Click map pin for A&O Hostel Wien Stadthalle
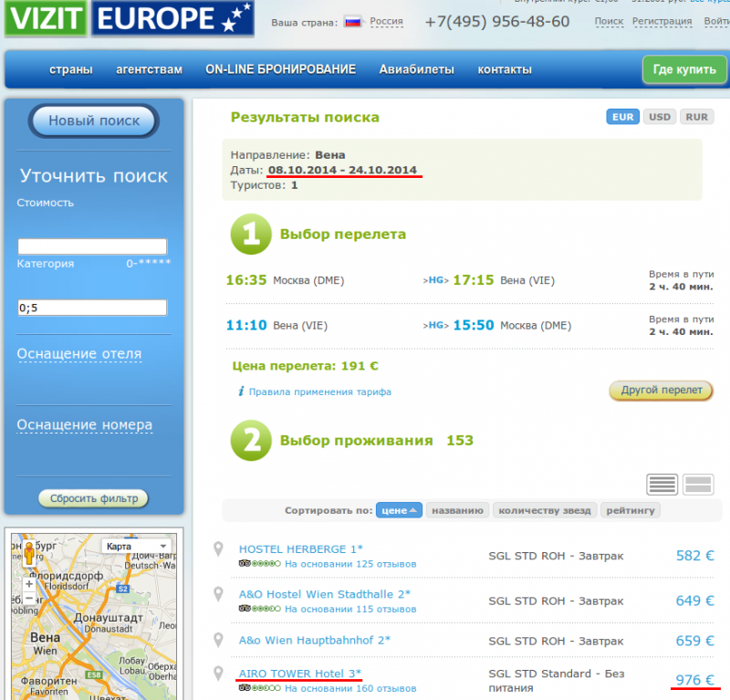This screenshot has width=730, height=700. pyautogui.click(x=218, y=594)
